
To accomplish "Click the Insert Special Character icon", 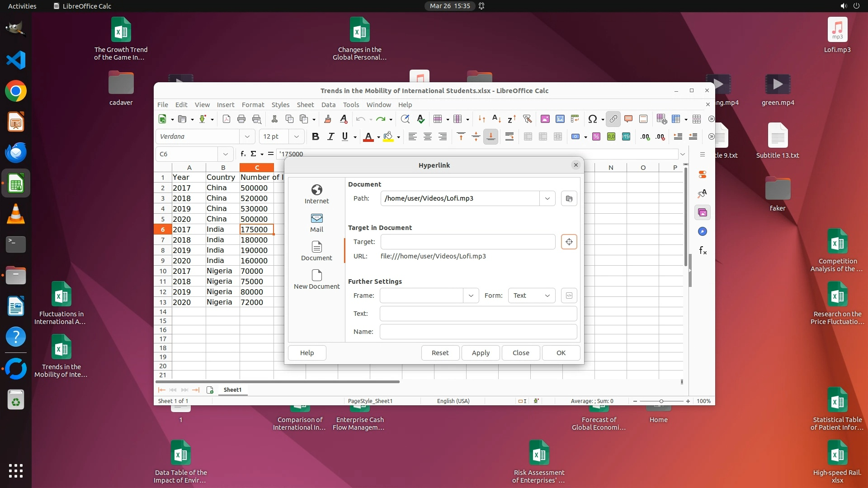I will point(592,119).
